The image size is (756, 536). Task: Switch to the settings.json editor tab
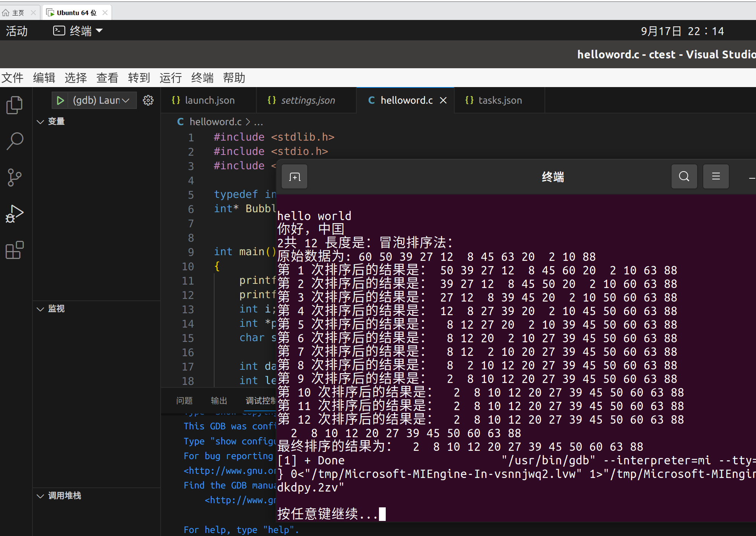(x=307, y=100)
